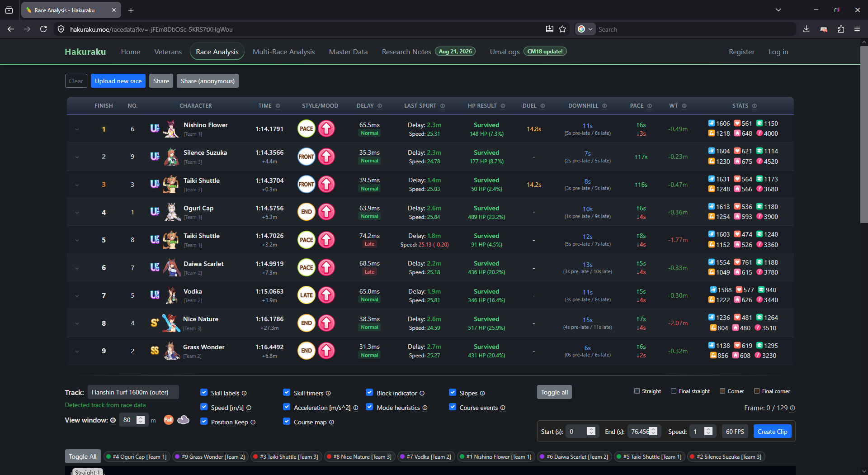Open the UmaLogs tab

coord(505,52)
